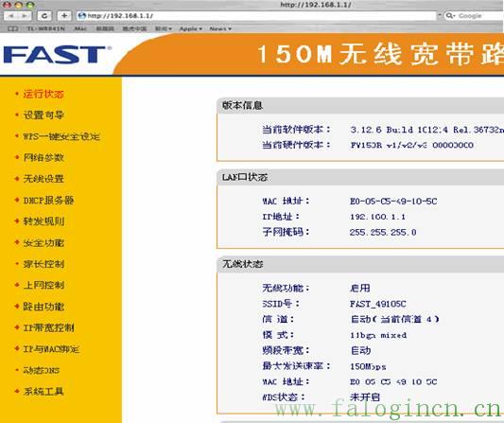
Task: Expand the Apple bookmarks dropdown
Action: pyautogui.click(x=191, y=28)
